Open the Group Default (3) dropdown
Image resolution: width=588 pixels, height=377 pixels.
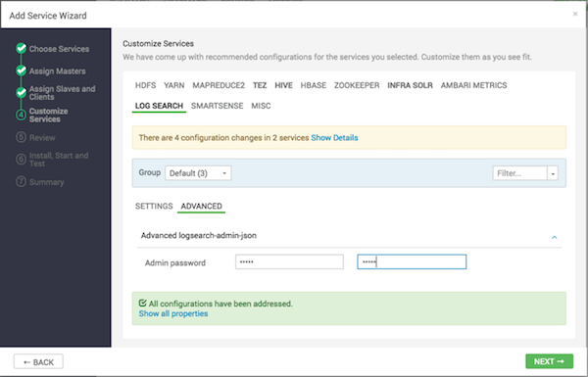pos(198,173)
